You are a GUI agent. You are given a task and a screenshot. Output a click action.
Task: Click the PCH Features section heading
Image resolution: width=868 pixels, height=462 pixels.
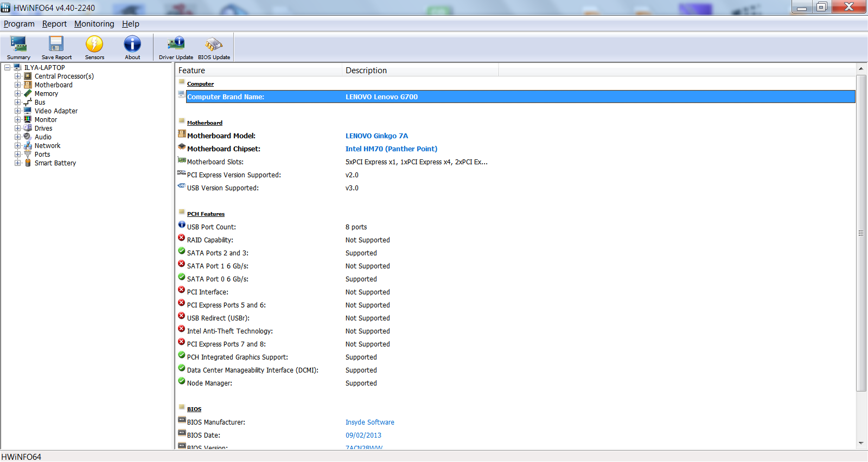[x=206, y=214]
